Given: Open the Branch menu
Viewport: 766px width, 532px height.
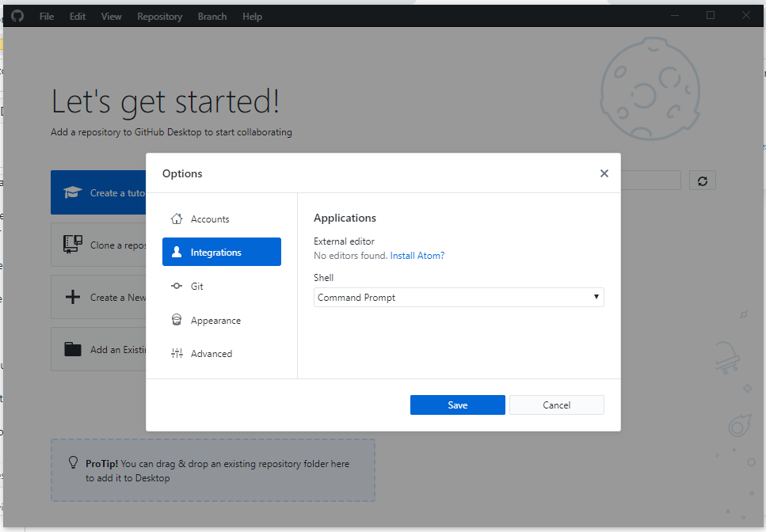Looking at the screenshot, I should pyautogui.click(x=212, y=16).
